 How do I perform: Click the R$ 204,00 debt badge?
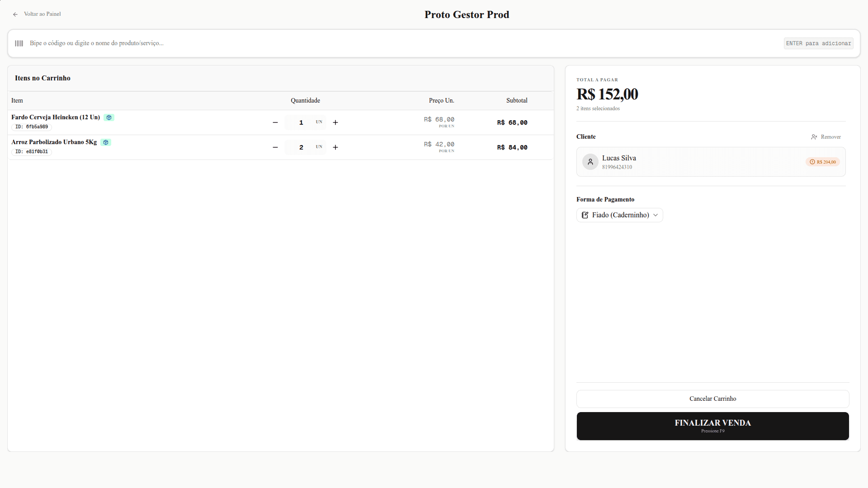pos(823,162)
